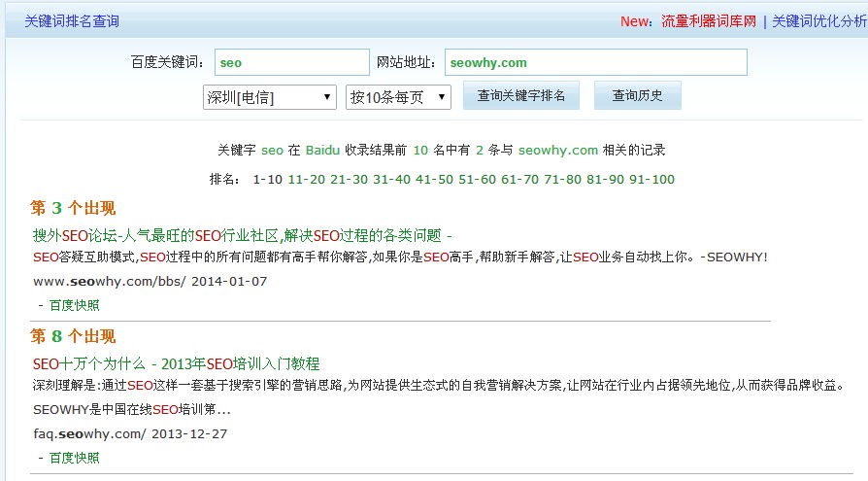The height and width of the screenshot is (481, 868).
Task: Click the SEO答疑互助模式 description text
Action: point(400,258)
